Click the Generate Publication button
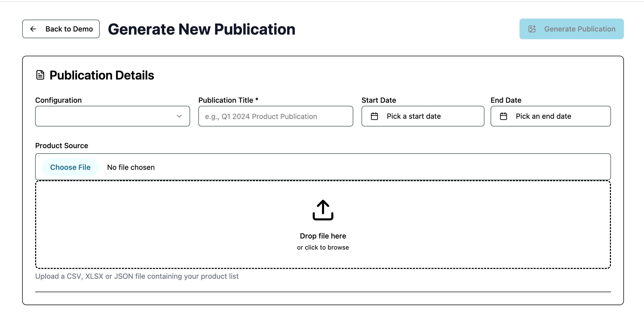644x319 pixels. 571,29
